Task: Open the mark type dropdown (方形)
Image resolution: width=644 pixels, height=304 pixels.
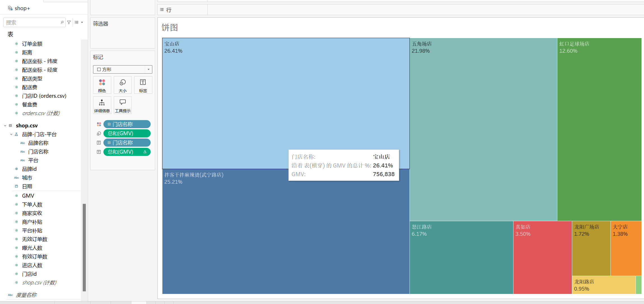Action: (x=122, y=69)
